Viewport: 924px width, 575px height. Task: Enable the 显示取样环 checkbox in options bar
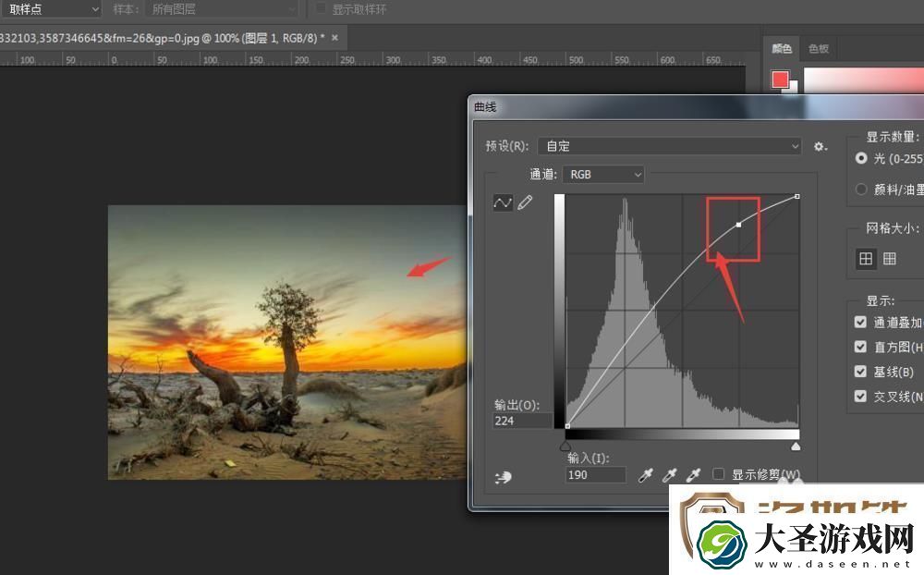tap(321, 8)
